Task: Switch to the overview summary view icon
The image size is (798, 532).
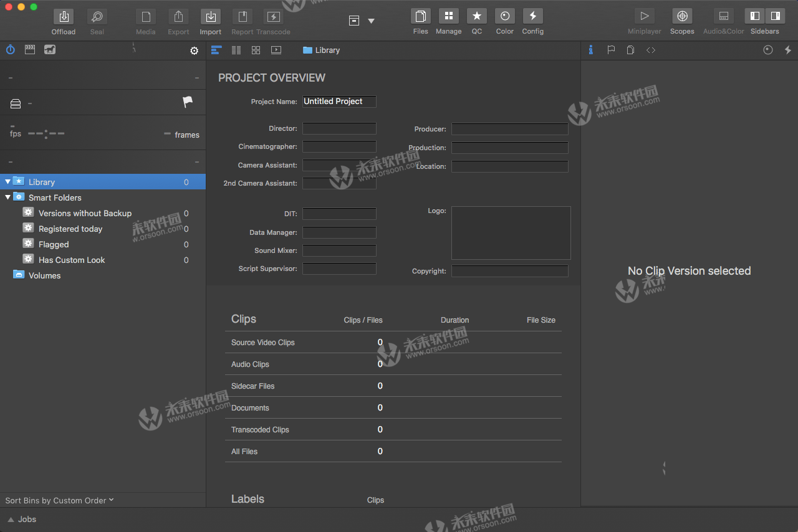Action: click(216, 50)
